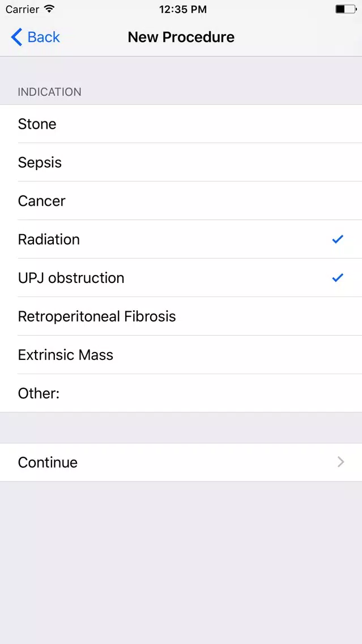Tap the INDICATION section header

pos(49,92)
